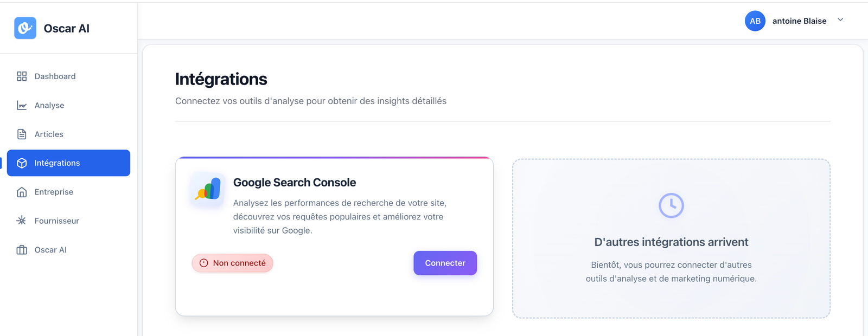868x336 pixels.
Task: Click the Analyse chart icon
Action: point(22,105)
